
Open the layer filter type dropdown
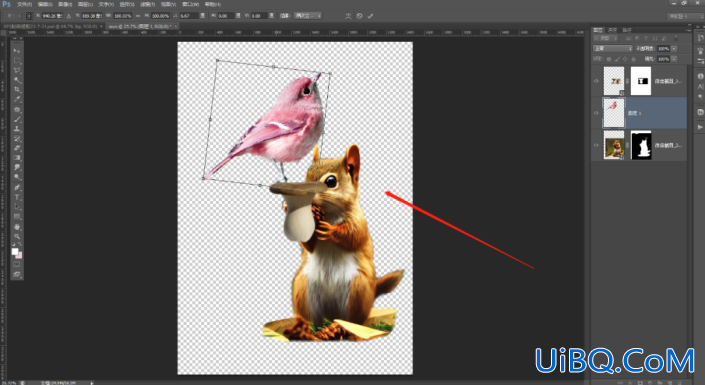click(607, 39)
